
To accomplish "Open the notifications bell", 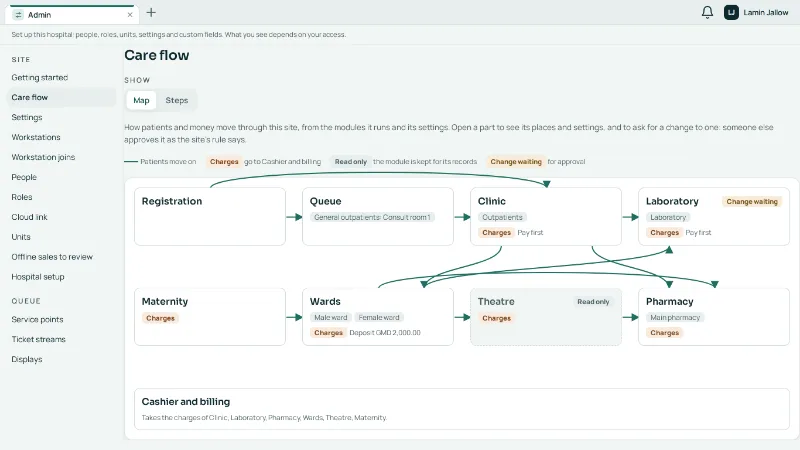I will 707,12.
